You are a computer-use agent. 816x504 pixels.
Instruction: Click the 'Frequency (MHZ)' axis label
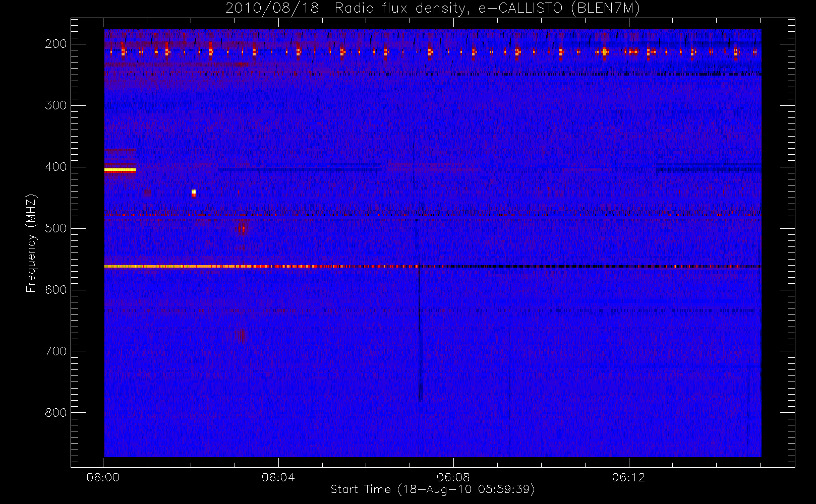click(31, 243)
